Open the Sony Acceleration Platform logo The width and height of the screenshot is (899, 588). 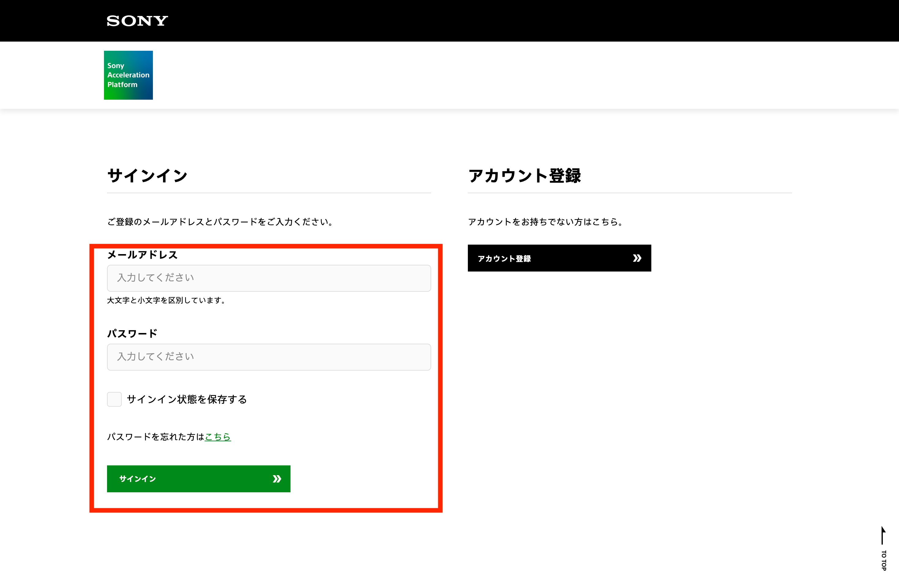[128, 75]
